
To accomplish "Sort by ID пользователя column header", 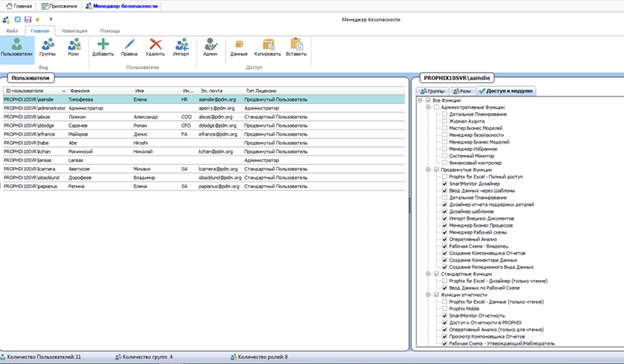I will 35,91.
